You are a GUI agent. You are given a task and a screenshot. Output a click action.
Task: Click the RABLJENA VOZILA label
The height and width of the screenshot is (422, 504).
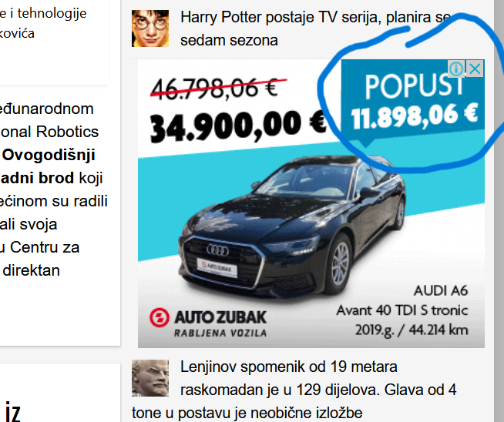click(x=220, y=333)
